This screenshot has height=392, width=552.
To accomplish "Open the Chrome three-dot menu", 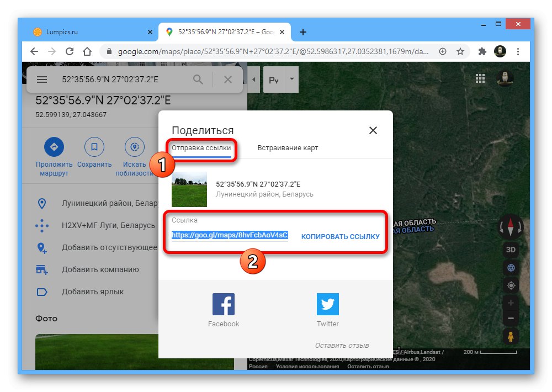I will (518, 51).
